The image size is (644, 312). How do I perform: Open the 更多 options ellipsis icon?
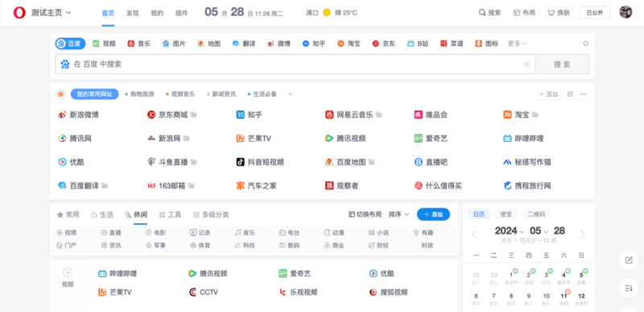(584, 94)
